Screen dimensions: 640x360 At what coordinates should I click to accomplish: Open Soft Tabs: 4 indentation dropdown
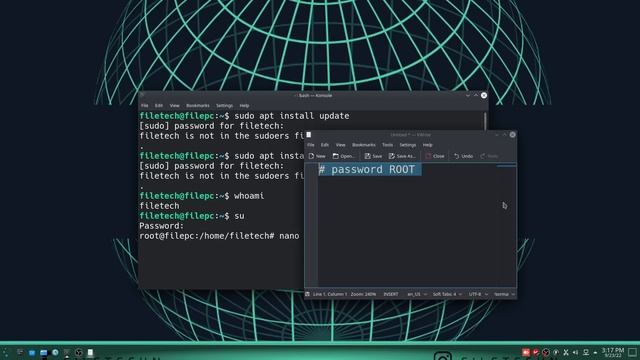pyautogui.click(x=447, y=294)
